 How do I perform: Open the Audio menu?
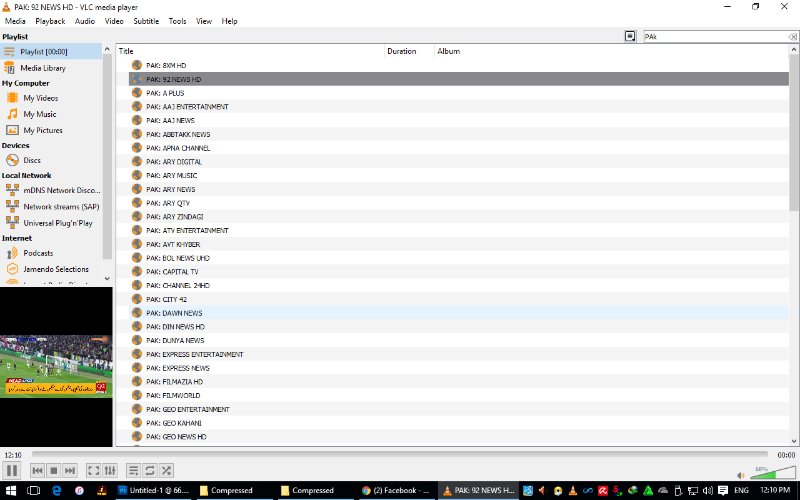(85, 21)
